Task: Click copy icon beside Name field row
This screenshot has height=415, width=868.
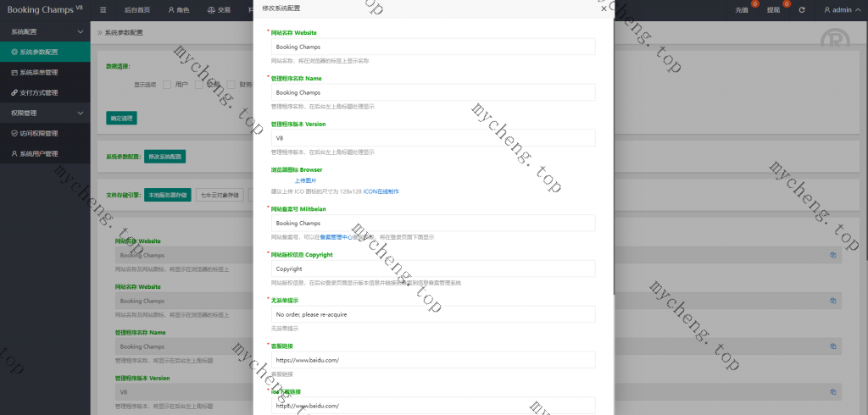Action: tap(832, 346)
